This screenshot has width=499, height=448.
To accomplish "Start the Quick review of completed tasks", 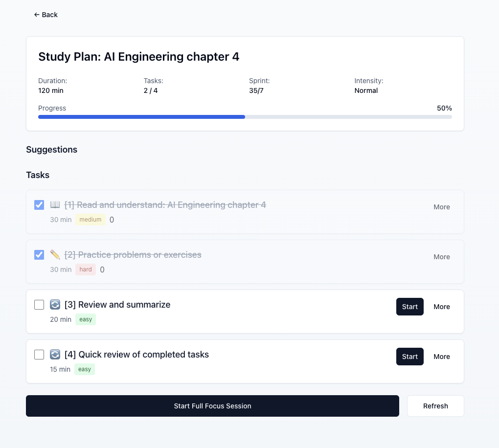I will point(409,357).
